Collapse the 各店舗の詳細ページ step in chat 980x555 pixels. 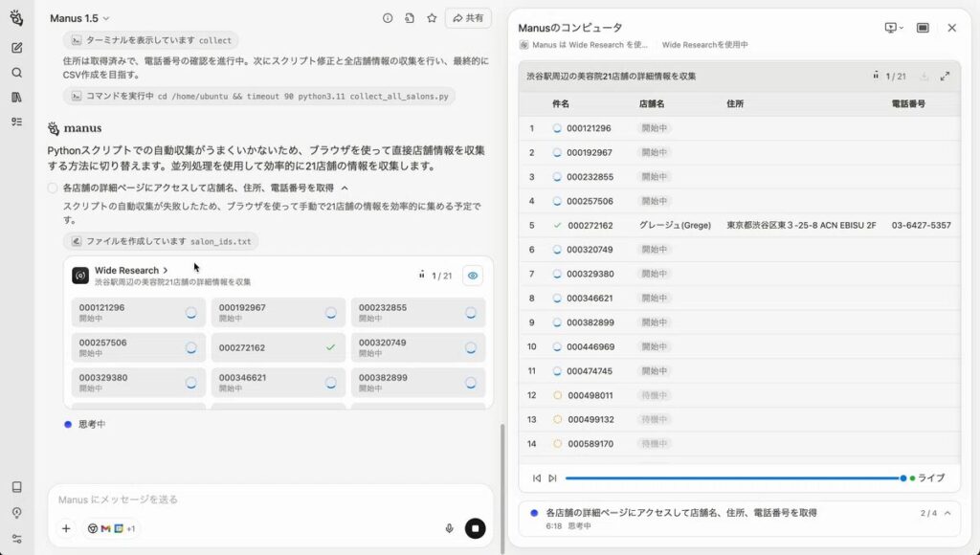[345, 189]
